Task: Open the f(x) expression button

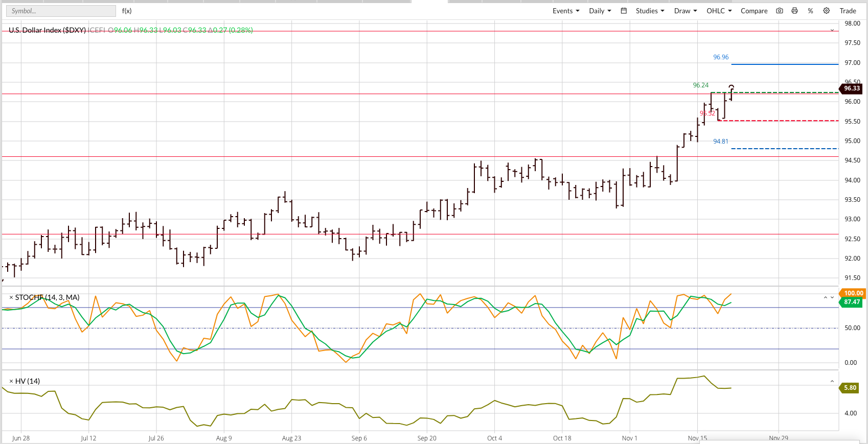Action: (127, 11)
